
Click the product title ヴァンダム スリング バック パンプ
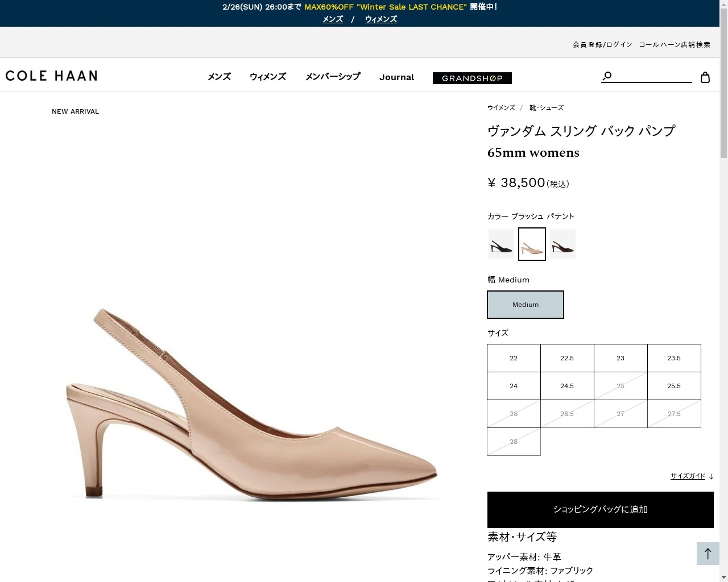581,131
